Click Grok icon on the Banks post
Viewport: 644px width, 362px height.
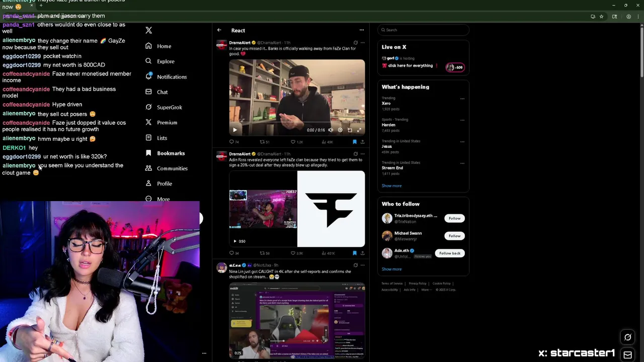point(355,43)
